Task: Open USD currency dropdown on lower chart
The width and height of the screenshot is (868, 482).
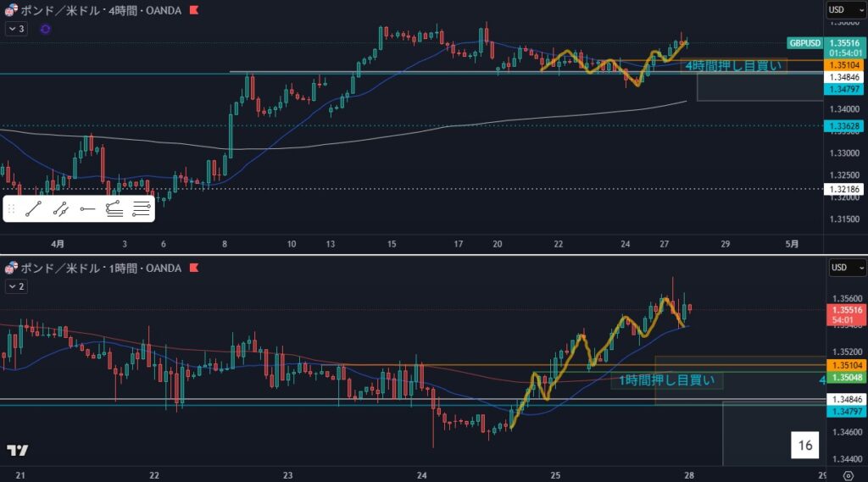Action: [845, 268]
